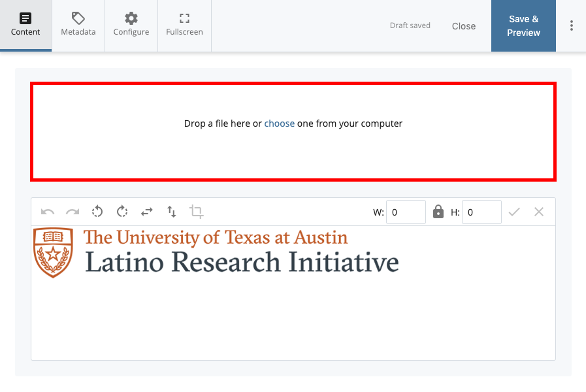The image size is (586, 392).
Task: Switch to the Content tab
Action: tap(25, 25)
